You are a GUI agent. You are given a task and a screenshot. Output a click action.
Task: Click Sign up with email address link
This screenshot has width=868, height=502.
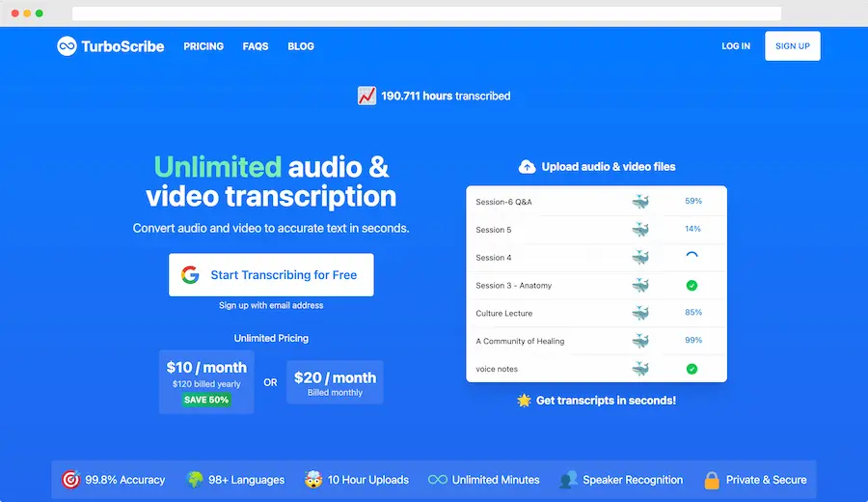click(271, 305)
